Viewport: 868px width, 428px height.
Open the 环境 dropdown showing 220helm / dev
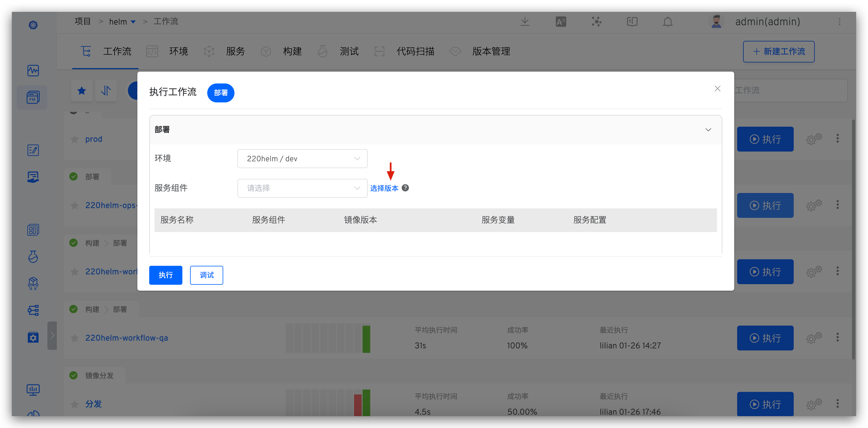click(302, 159)
